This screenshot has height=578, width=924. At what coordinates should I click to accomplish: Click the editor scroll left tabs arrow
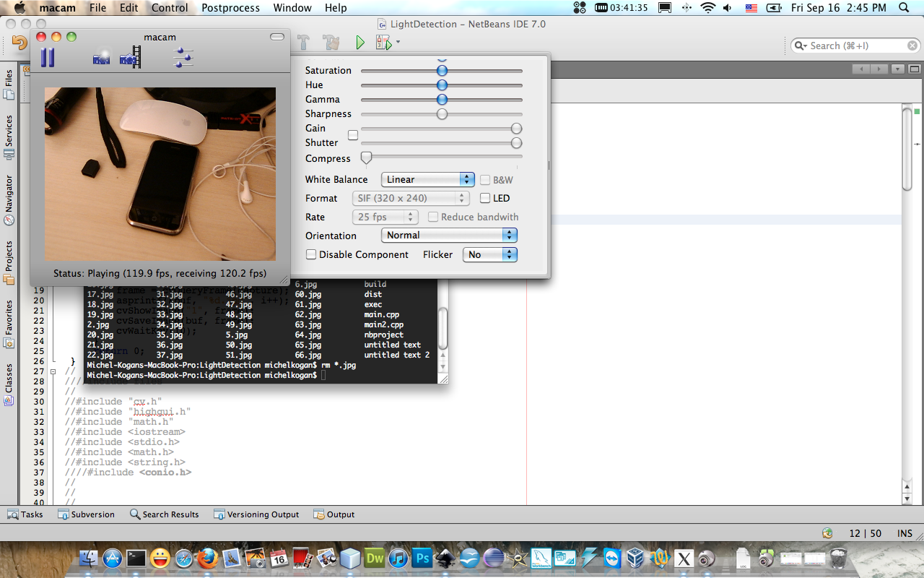[x=860, y=69]
